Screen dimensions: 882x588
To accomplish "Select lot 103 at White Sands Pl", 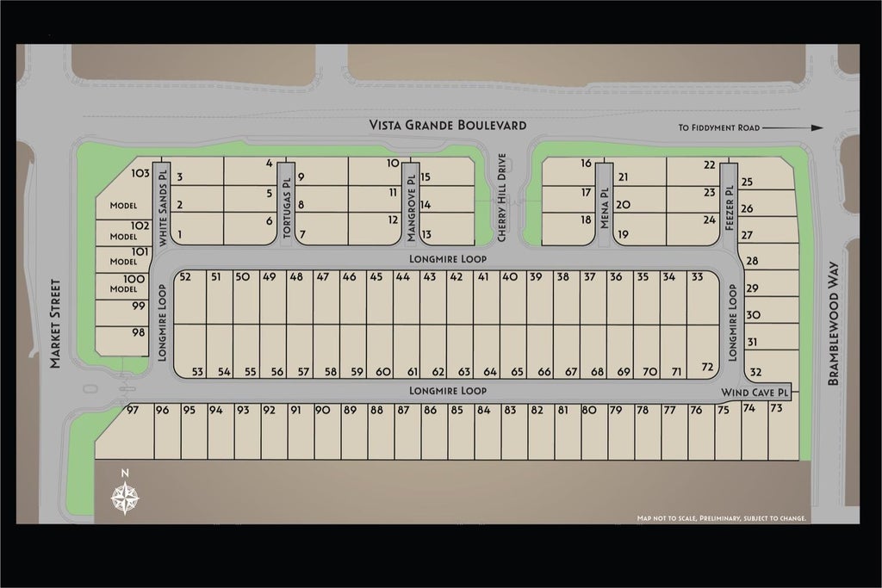I will pos(126,187).
